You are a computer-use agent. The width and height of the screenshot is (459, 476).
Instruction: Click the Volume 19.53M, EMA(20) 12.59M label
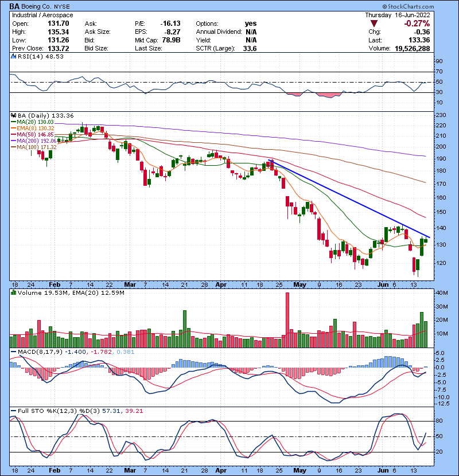point(71,292)
